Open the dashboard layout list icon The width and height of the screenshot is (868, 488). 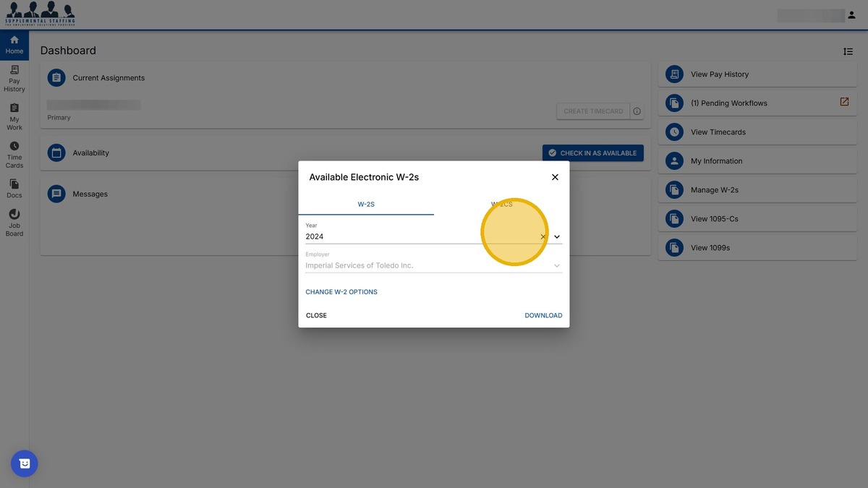point(848,51)
